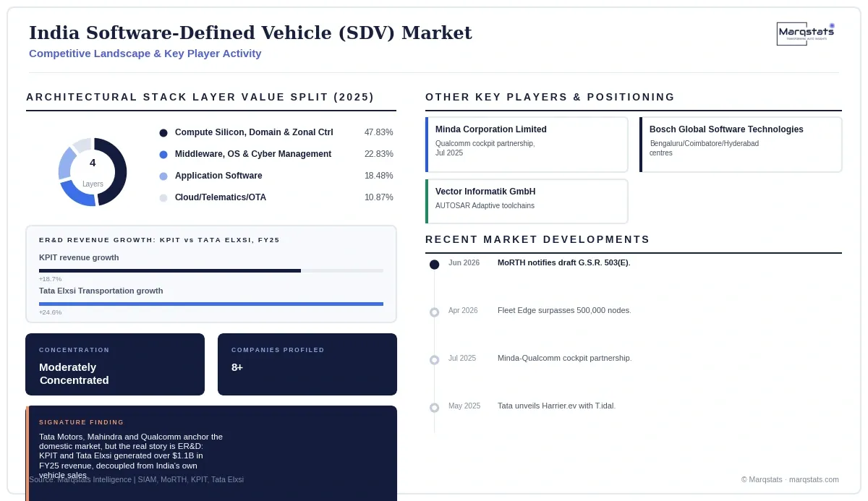The height and width of the screenshot is (501, 868).
Task: Click the 'Apr 2026' date label
Action: (463, 310)
